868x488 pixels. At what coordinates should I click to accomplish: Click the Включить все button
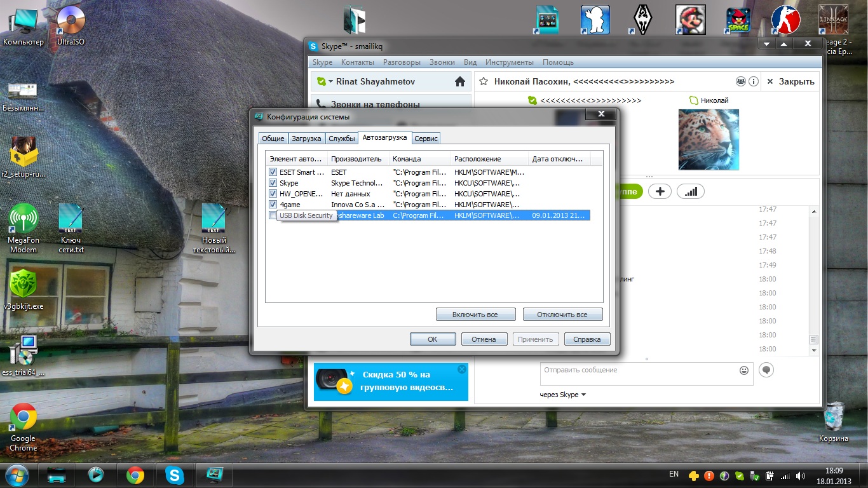point(475,315)
